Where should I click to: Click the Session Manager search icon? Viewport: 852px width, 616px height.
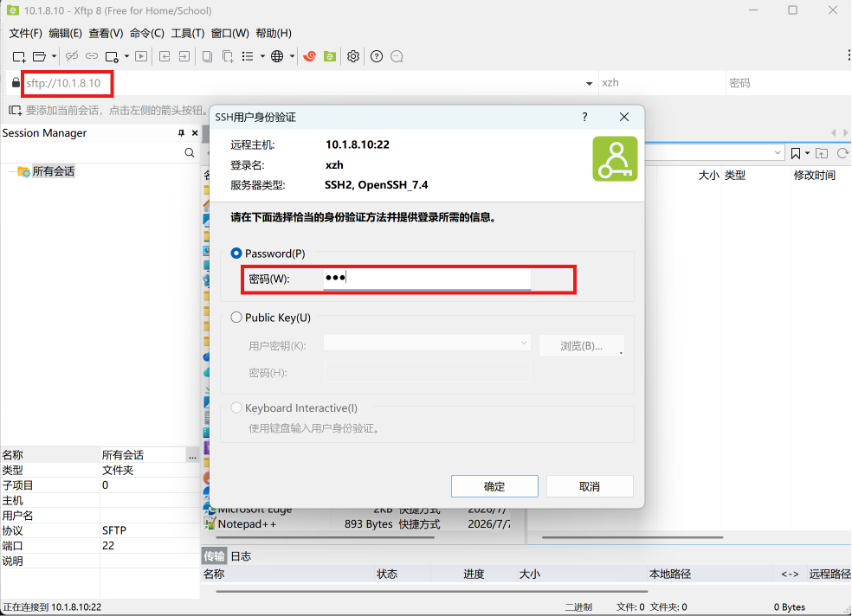click(x=189, y=152)
